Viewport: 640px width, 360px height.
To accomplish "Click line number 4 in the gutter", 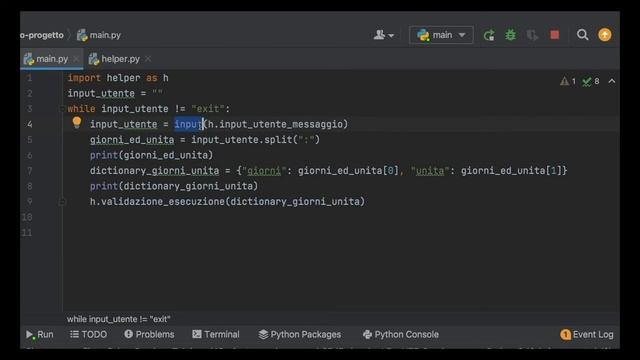I will pyautogui.click(x=29, y=124).
